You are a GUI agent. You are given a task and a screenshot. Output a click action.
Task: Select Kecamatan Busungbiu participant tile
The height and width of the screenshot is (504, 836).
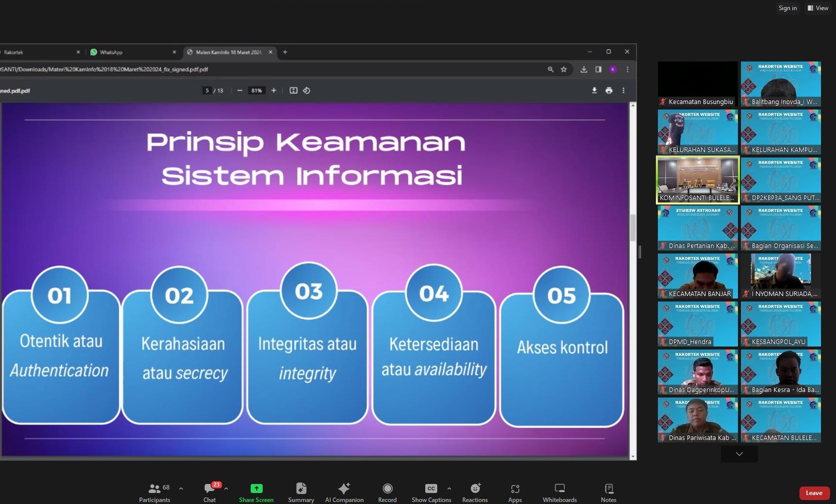(x=697, y=84)
